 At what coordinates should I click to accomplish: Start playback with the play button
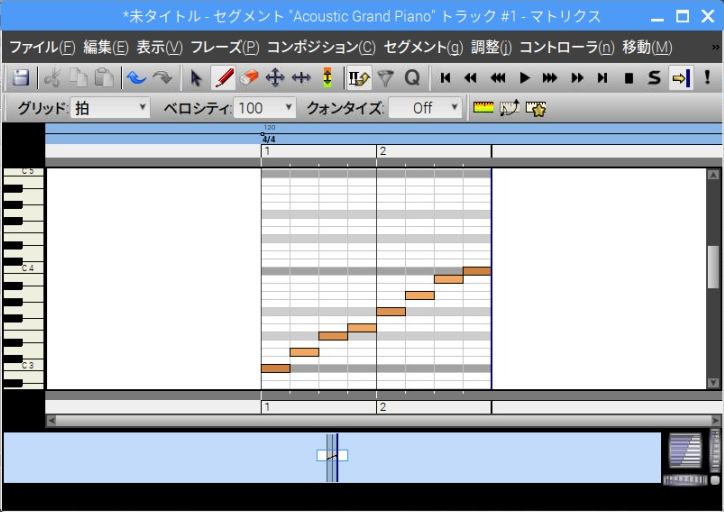pos(524,78)
